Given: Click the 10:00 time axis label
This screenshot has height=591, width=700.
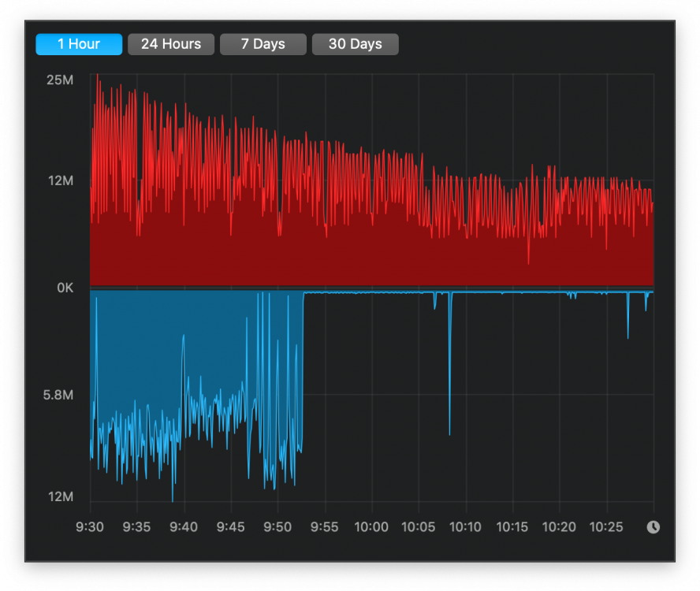Looking at the screenshot, I should tap(371, 527).
